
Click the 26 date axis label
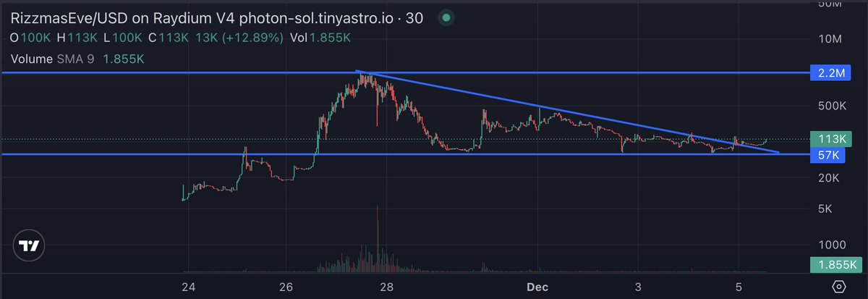[x=286, y=286]
